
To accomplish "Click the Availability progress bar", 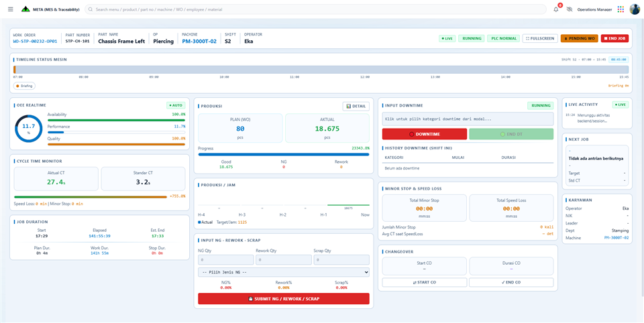I will tap(116, 120).
